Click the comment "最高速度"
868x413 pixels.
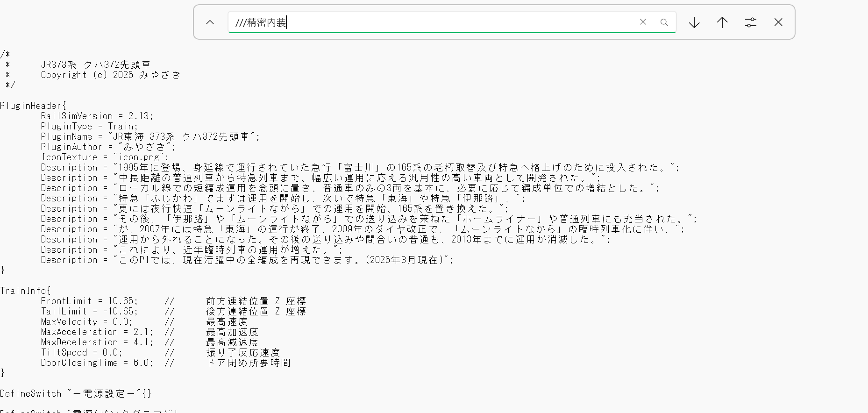227,321
